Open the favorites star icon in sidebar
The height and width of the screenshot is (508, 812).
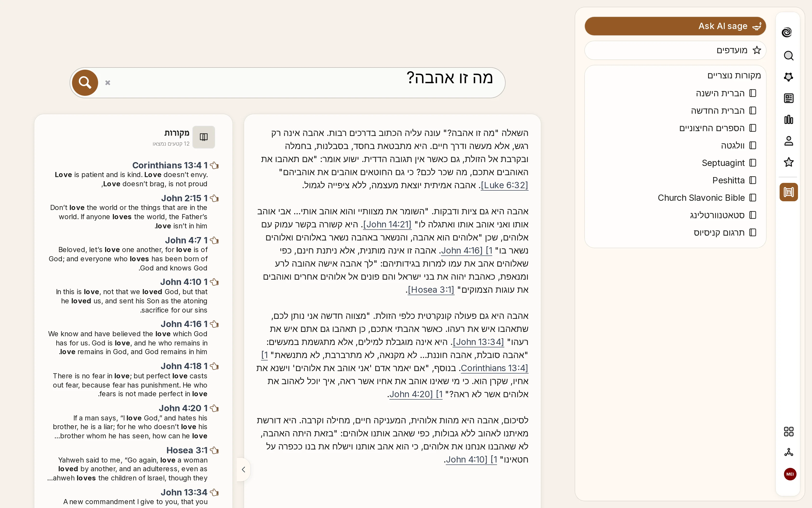click(x=789, y=162)
